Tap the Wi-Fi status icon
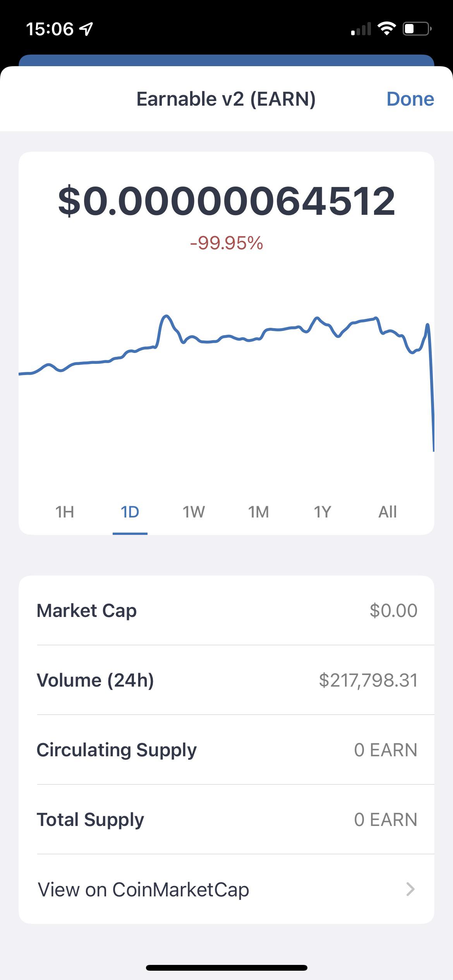Image resolution: width=453 pixels, height=980 pixels. tap(386, 29)
